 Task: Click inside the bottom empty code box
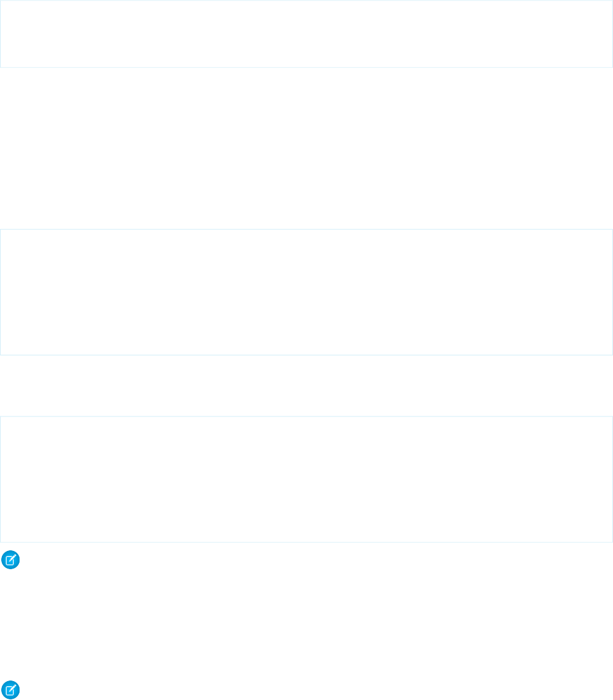306,479
